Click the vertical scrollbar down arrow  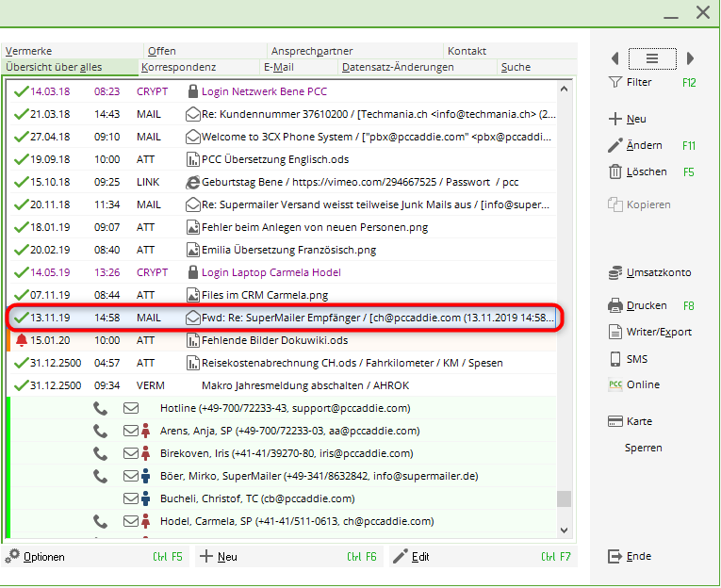pos(564,531)
